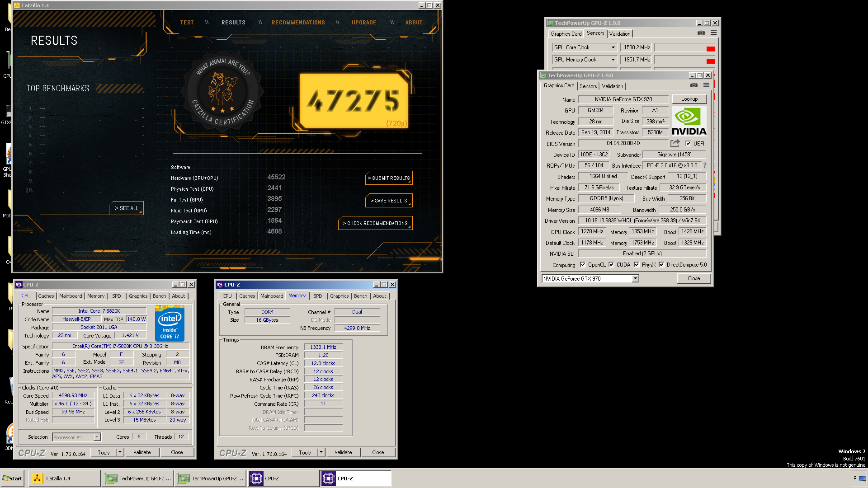Click the SUBMIT RESULTS button
Screen dimensions: 868x488
pyautogui.click(x=389, y=178)
